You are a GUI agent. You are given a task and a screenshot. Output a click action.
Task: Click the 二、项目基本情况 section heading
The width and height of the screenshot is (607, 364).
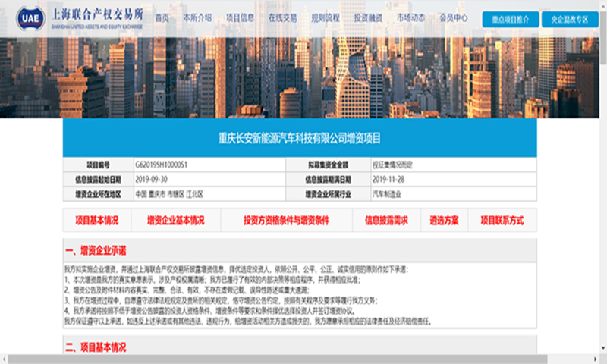pyautogui.click(x=96, y=347)
